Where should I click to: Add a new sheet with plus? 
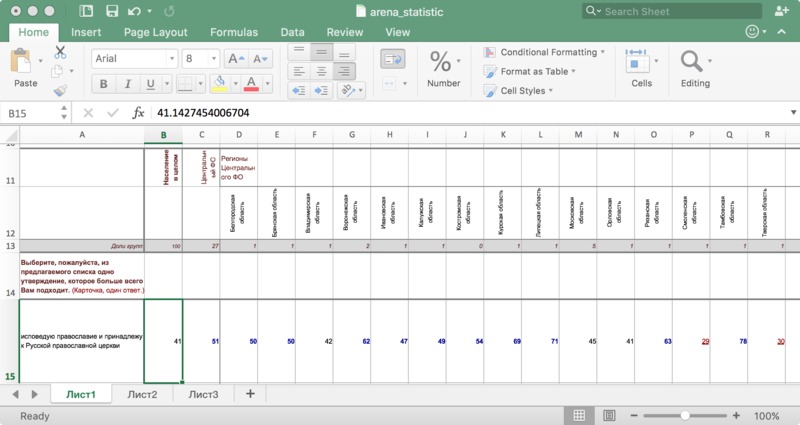tap(250, 393)
